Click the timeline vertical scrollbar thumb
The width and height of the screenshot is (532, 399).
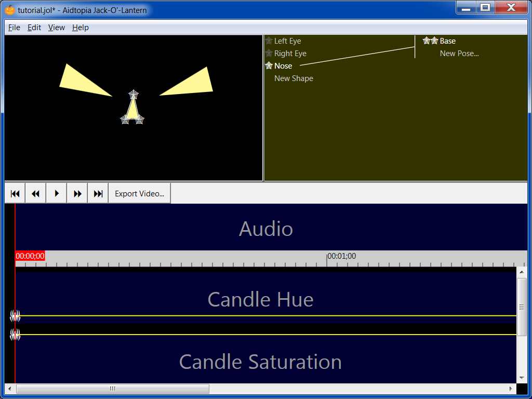click(x=522, y=307)
